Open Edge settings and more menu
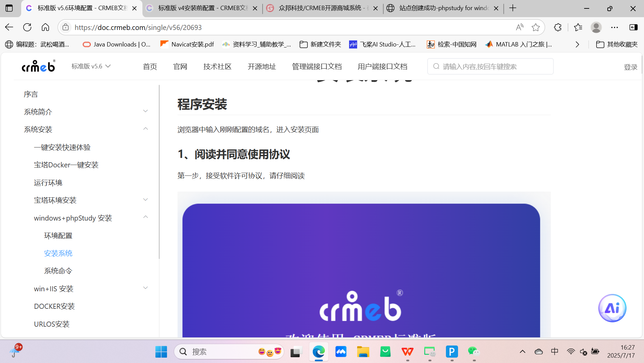 coord(614,27)
